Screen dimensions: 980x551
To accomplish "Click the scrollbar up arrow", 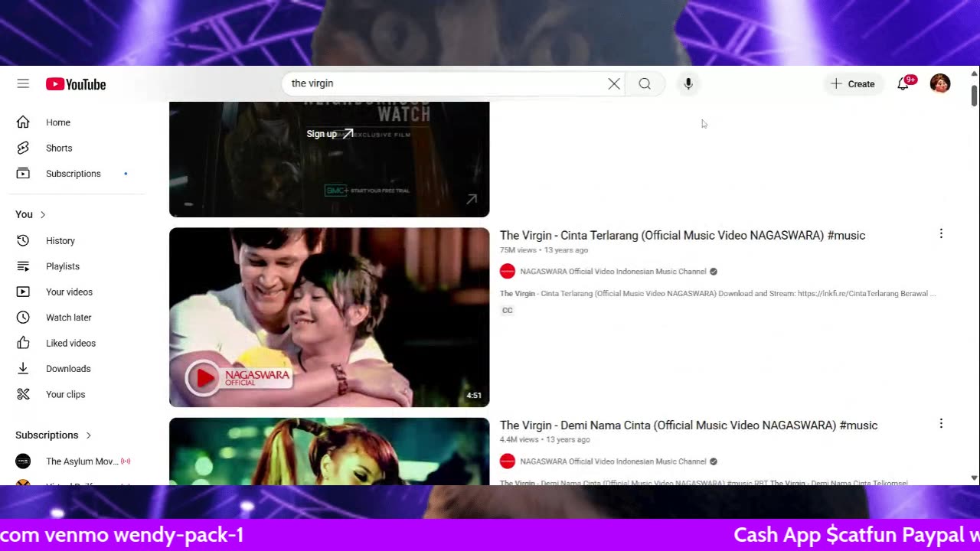I will click(x=974, y=73).
